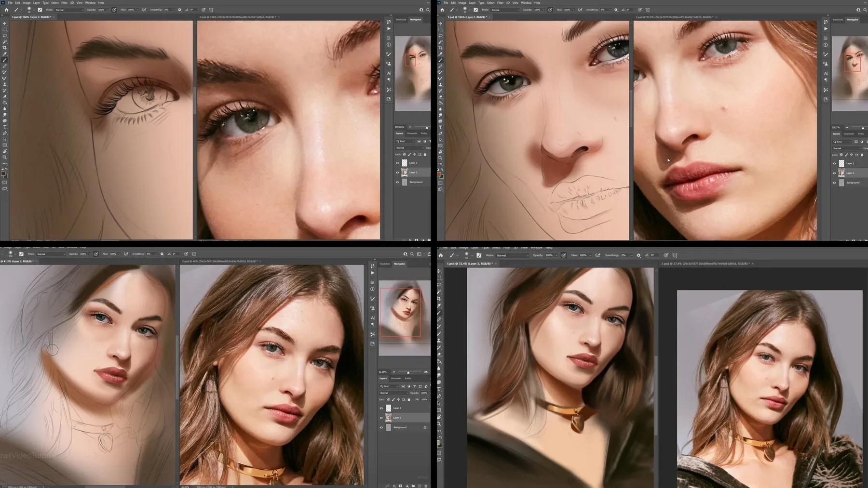Screen dimensions: 868x488
Task: Open Kind filter dropdown in bottom-left Layers panel
Action: click(x=389, y=386)
